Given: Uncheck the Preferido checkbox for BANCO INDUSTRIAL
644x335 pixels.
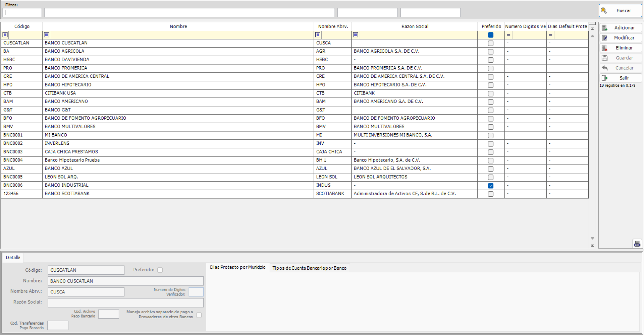Looking at the screenshot, I should pos(491,186).
